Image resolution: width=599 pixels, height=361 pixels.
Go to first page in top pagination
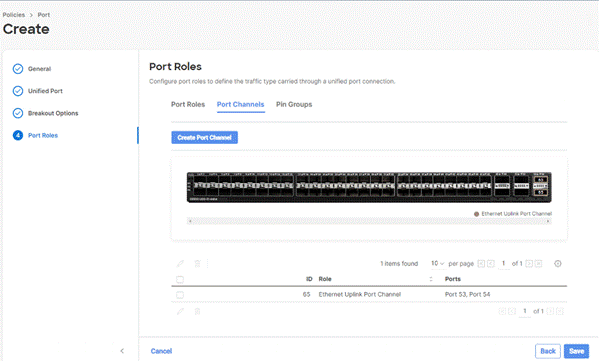[x=481, y=264]
